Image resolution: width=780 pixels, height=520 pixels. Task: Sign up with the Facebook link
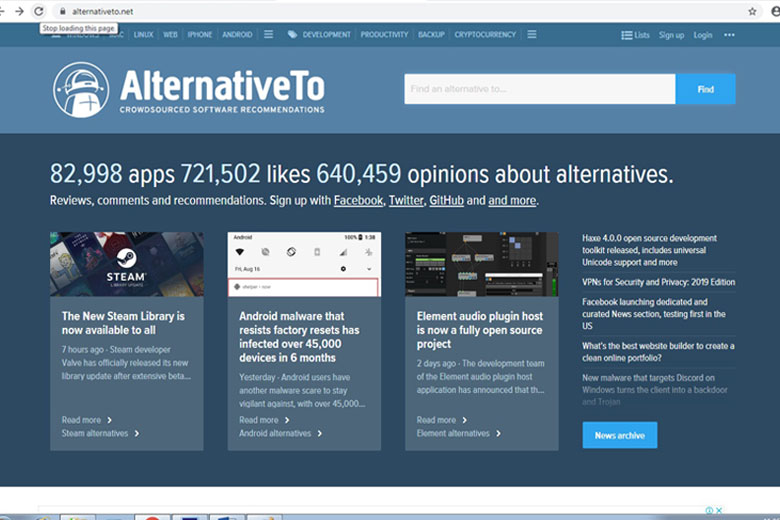click(358, 201)
